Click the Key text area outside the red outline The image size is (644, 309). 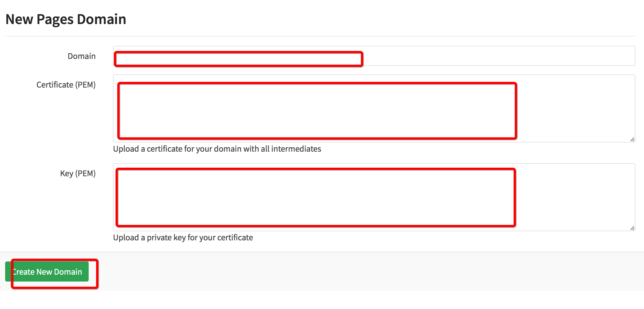coord(575,197)
